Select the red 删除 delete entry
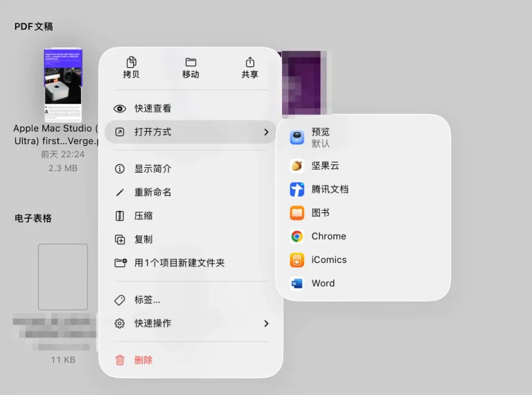Image resolution: width=532 pixels, height=395 pixels. coord(191,360)
